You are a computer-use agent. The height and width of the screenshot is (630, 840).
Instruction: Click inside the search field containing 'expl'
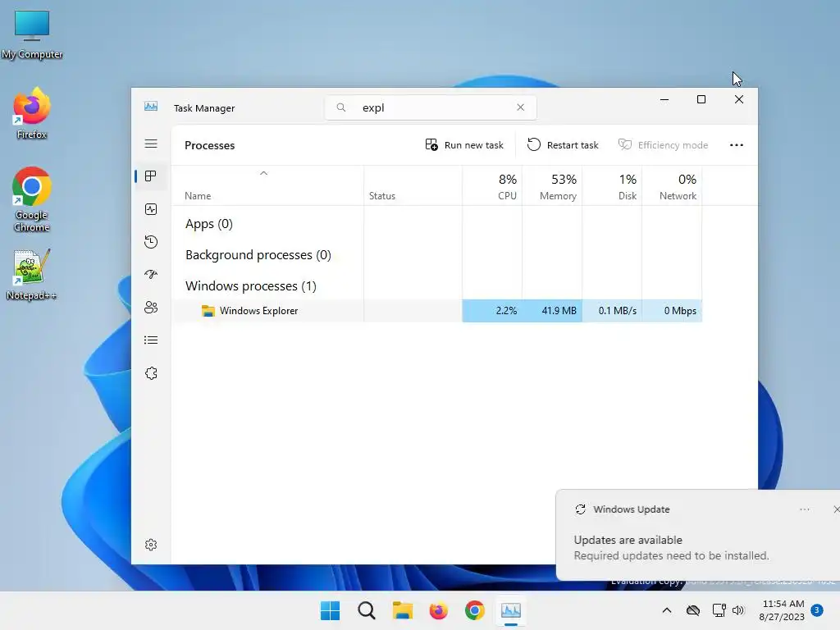pos(431,107)
